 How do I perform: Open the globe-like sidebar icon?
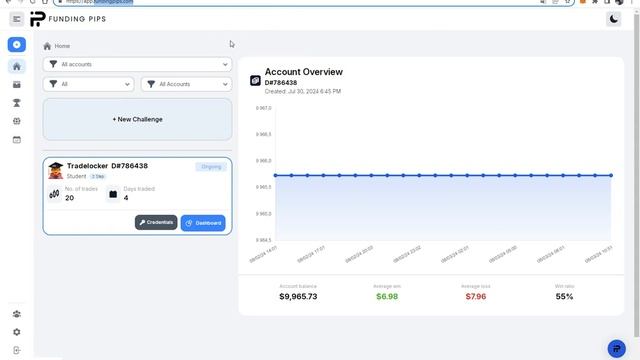tap(17, 121)
